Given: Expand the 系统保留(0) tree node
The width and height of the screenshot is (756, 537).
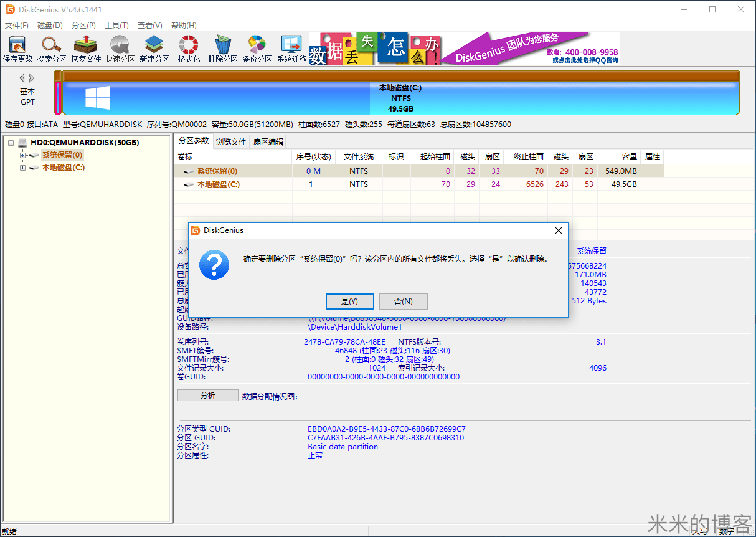Looking at the screenshot, I should click(x=21, y=154).
